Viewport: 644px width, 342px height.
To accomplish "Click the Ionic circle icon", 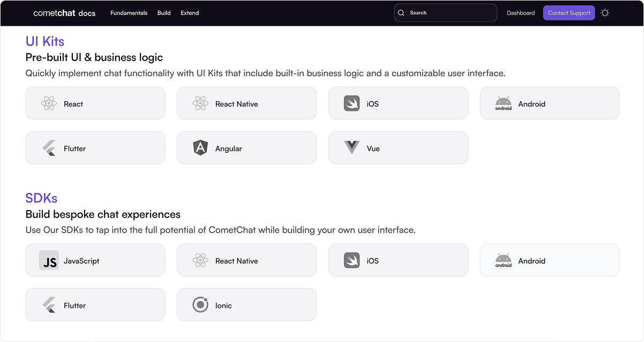I will click(200, 305).
